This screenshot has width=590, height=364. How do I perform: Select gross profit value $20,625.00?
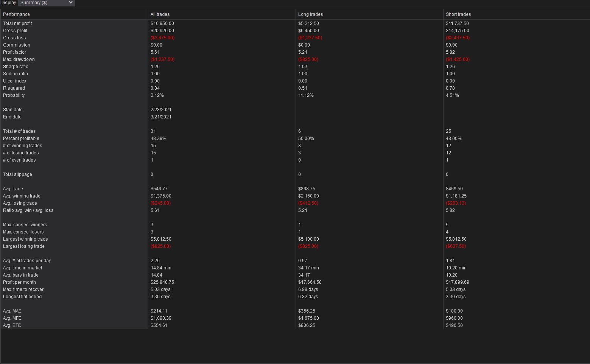[162, 31]
